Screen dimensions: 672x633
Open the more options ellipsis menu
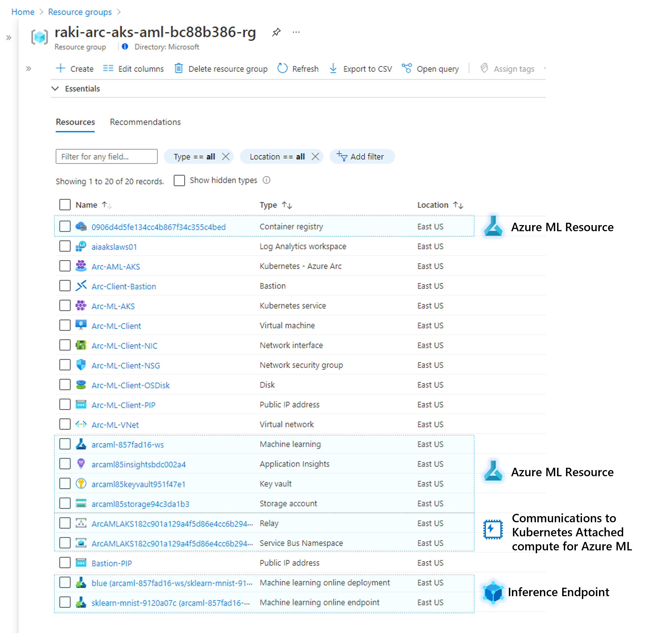pos(296,32)
